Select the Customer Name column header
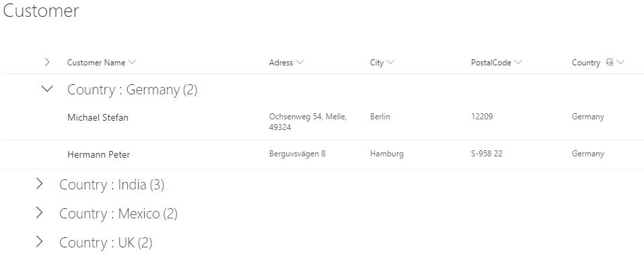 (x=96, y=63)
